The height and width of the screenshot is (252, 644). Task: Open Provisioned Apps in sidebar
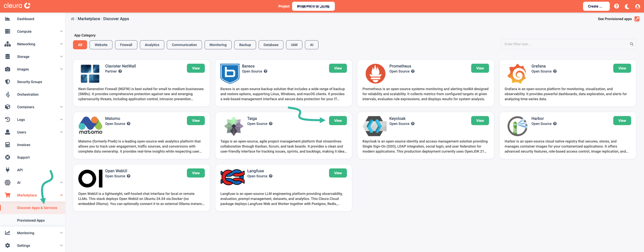click(31, 220)
